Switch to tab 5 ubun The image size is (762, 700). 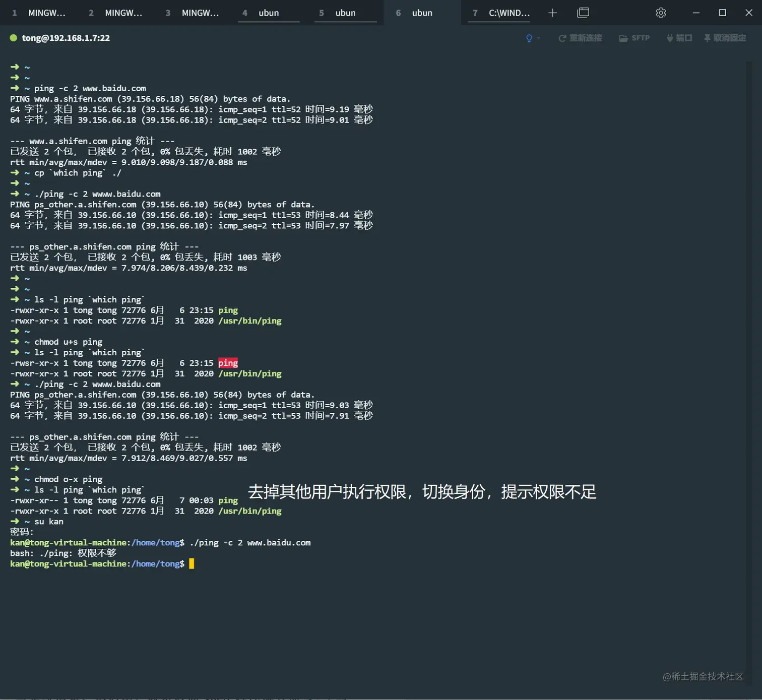[x=345, y=13]
